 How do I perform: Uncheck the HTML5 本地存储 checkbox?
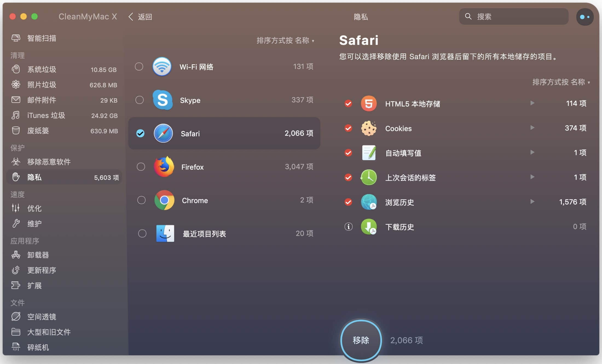348,103
